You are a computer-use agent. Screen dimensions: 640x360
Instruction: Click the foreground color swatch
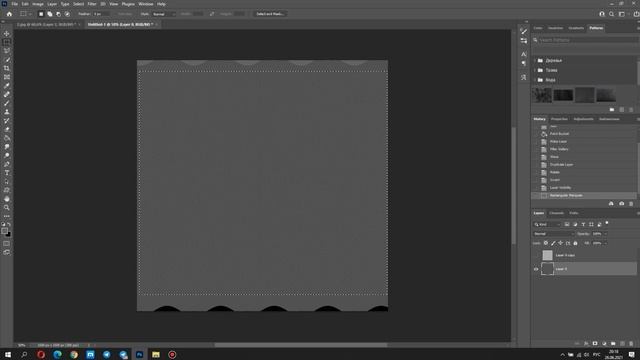pyautogui.click(x=4, y=231)
